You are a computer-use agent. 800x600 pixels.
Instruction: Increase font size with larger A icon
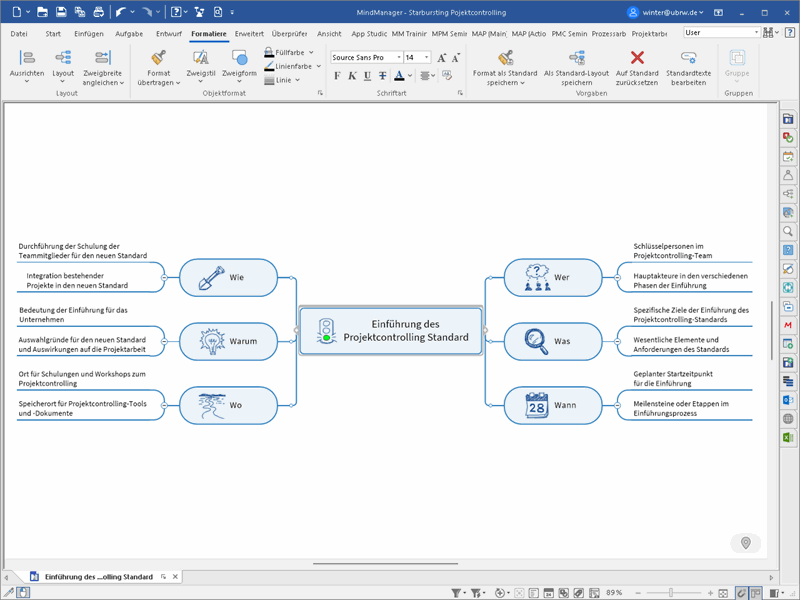441,58
